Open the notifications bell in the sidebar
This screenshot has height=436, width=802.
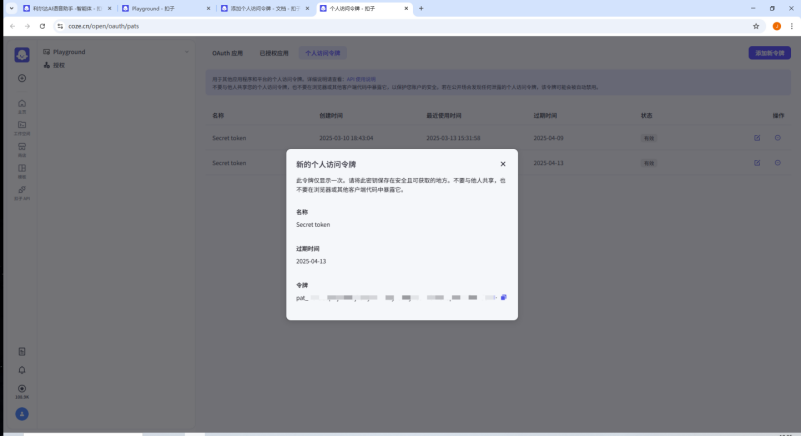[x=22, y=370]
